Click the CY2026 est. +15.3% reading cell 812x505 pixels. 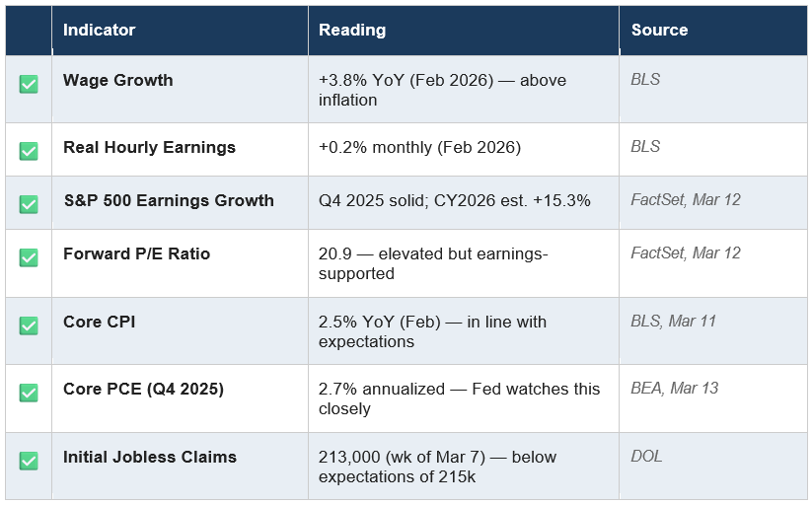(x=454, y=200)
